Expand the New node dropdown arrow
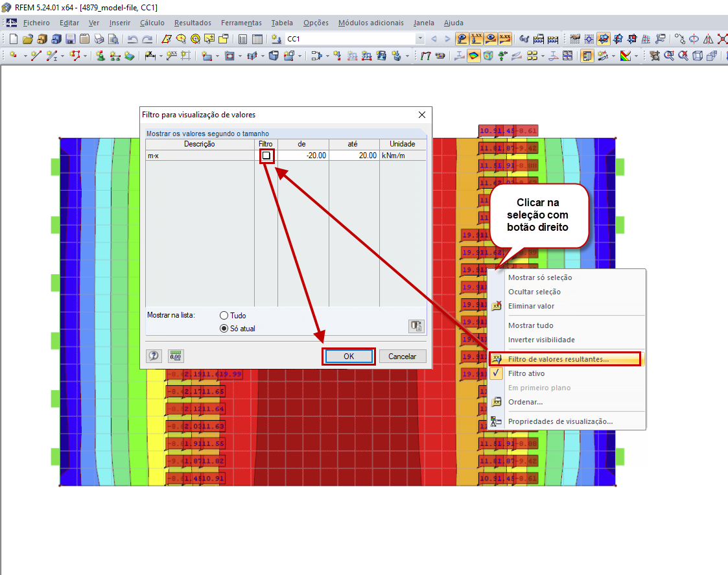Viewport: 728px width, 575px height. 25,56
